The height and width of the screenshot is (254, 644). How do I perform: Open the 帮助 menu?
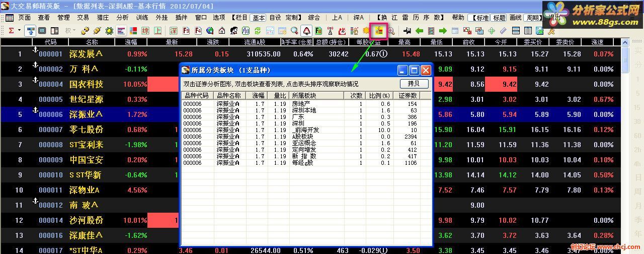(458, 17)
